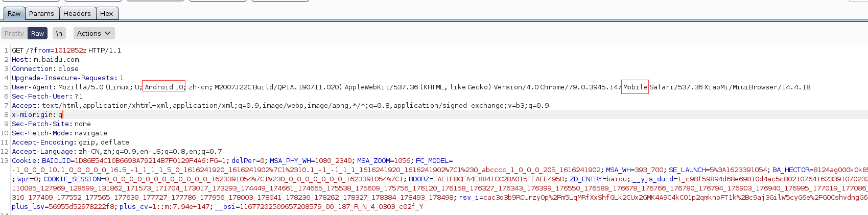The height and width of the screenshot is (215, 868).
Task: Click the BAIDUID cookie name
Action: (56, 160)
